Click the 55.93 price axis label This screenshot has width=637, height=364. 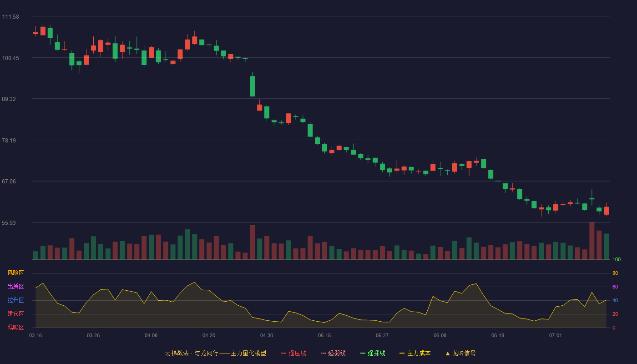9,223
